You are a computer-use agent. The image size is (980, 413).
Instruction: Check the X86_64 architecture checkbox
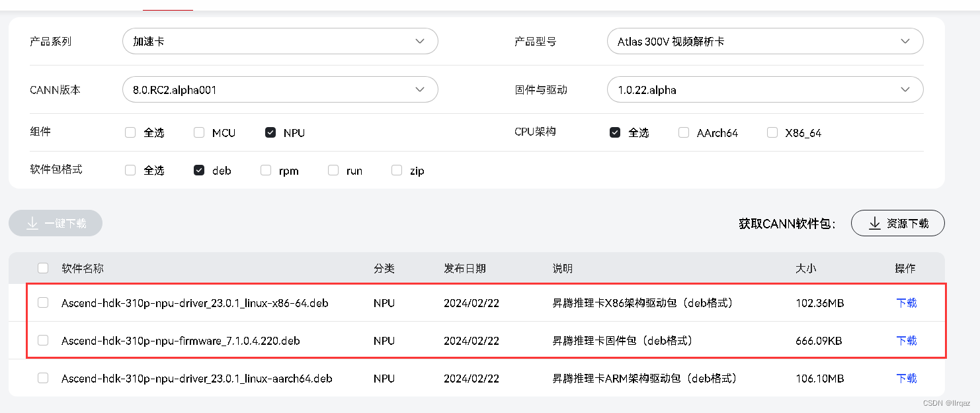point(772,132)
